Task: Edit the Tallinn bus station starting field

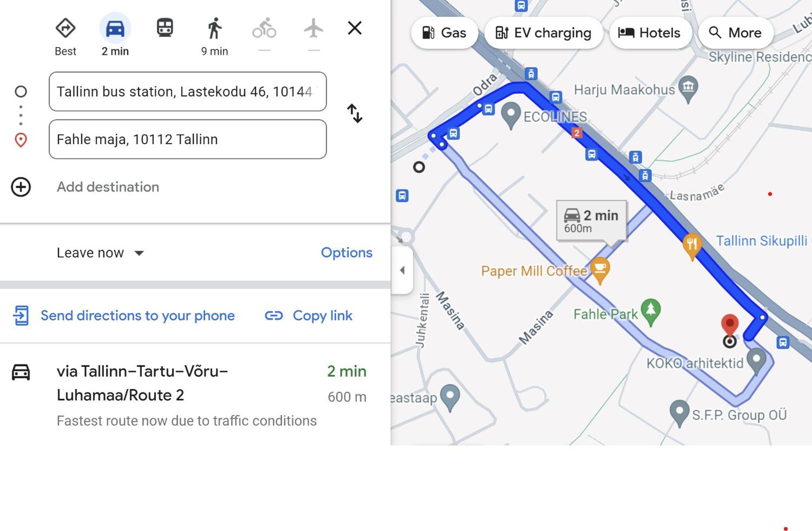Action: [188, 92]
